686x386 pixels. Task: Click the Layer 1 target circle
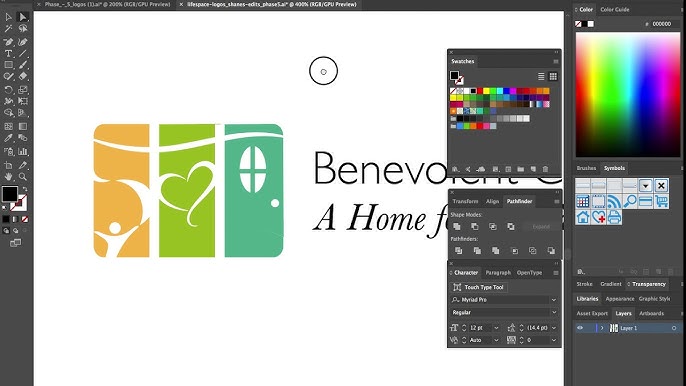tap(674, 328)
